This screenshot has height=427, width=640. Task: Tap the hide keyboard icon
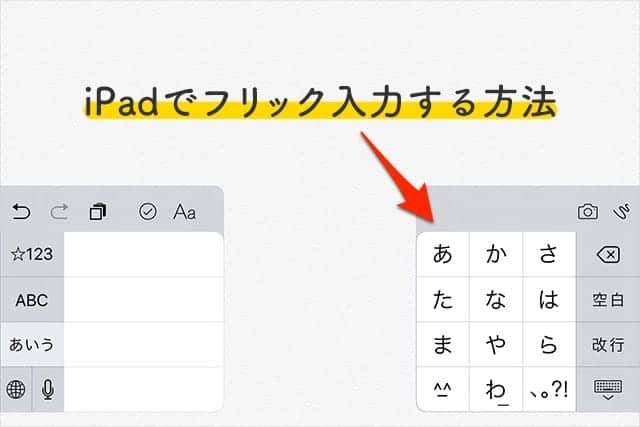pyautogui.click(x=608, y=389)
